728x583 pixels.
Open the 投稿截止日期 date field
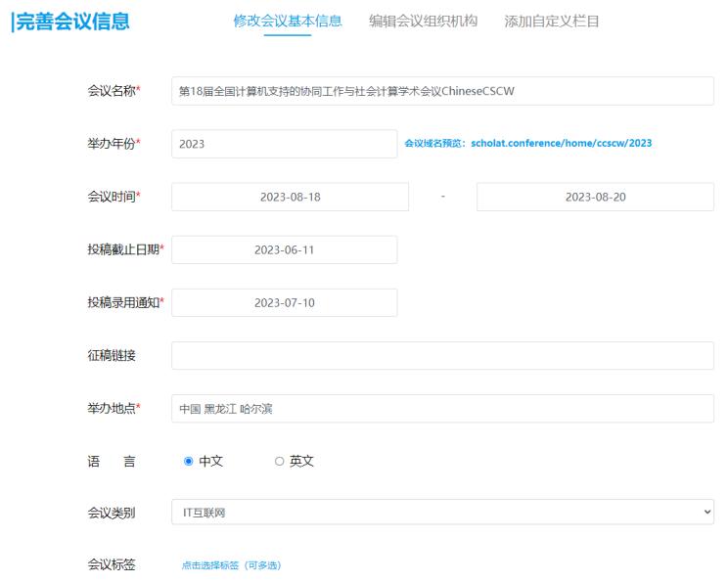284,249
